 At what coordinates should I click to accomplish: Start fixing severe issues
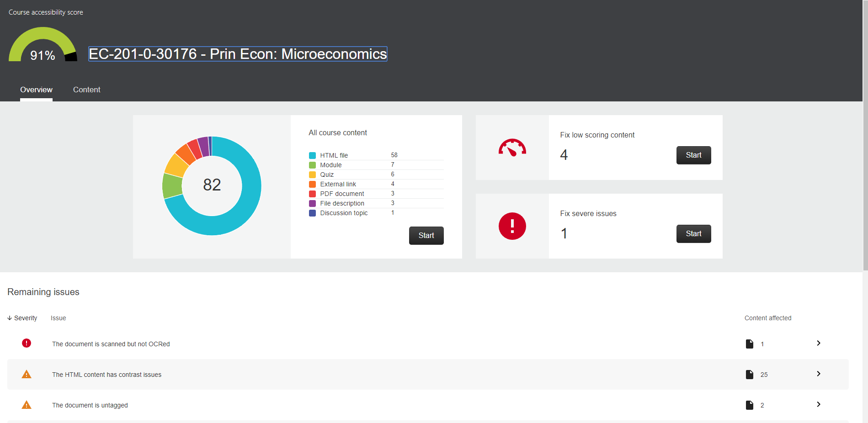pos(693,234)
